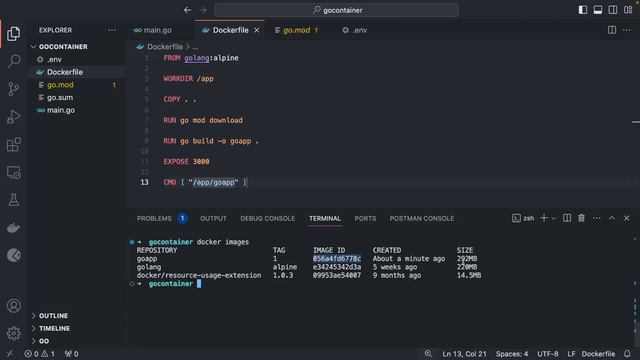This screenshot has height=360, width=640.
Task: Open the Docker whale view
Action: point(13,228)
